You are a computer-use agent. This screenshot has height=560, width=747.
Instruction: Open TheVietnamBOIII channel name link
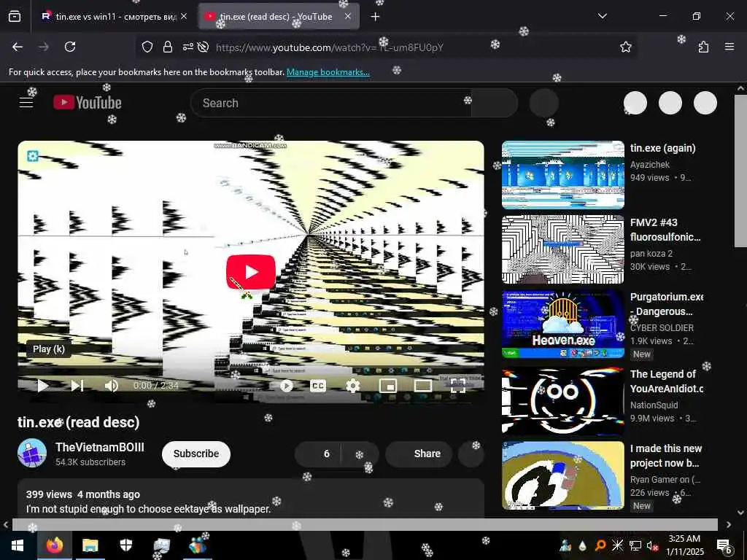[x=99, y=447]
